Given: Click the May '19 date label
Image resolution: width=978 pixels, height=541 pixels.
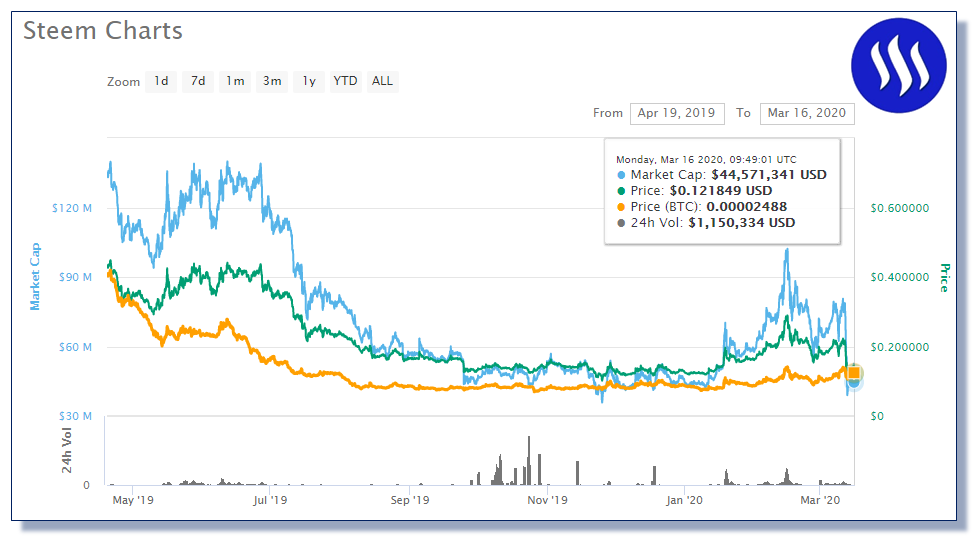Looking at the screenshot, I should coord(133,500).
